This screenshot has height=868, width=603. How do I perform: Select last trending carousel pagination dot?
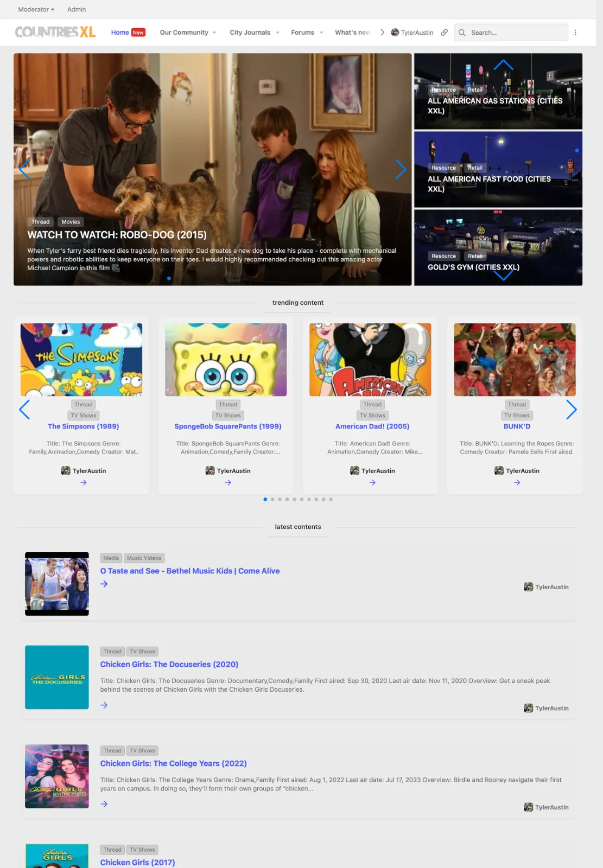(x=331, y=499)
